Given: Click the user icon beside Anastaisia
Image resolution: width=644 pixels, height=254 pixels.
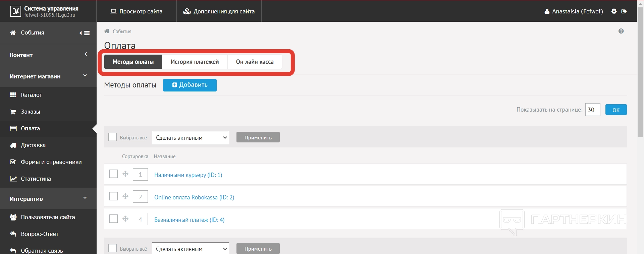Looking at the screenshot, I should click(547, 11).
